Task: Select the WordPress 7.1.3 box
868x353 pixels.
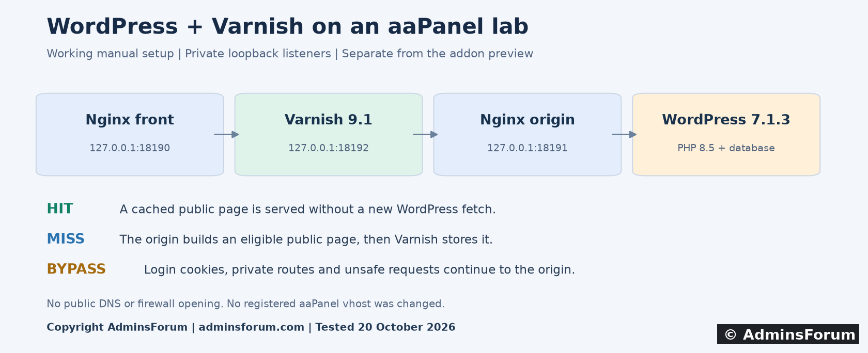Action: 726,135
